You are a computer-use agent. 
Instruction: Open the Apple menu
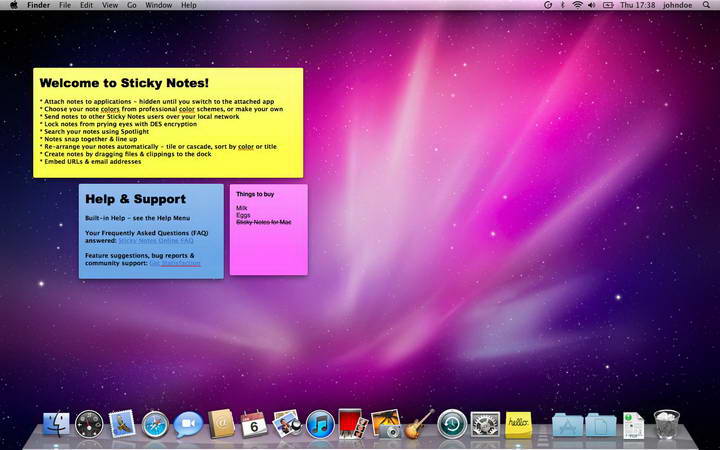[x=14, y=5]
